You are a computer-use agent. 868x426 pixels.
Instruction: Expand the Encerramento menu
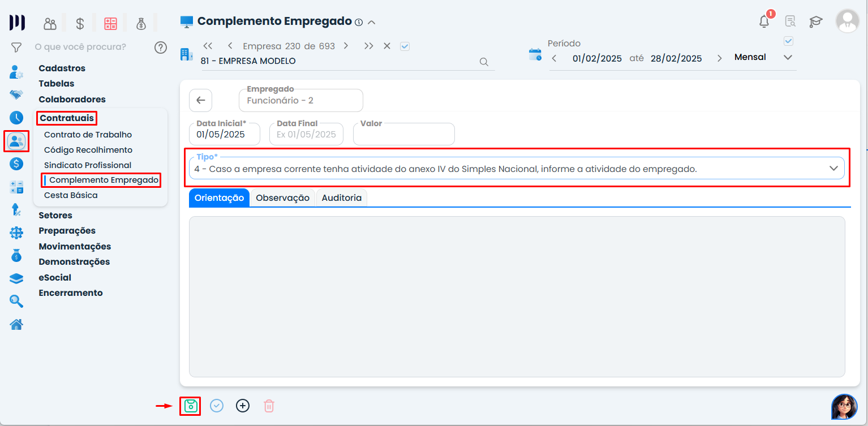tap(71, 293)
